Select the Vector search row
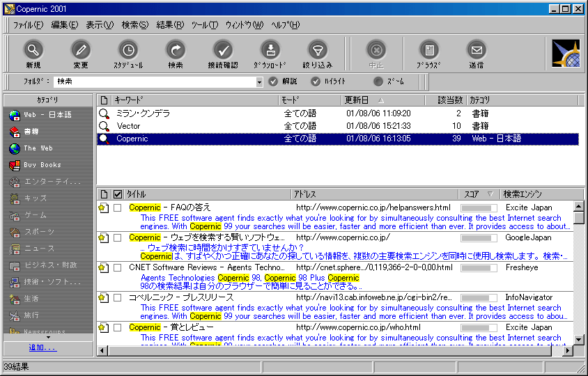Viewport: 588px width, 376px height. [x=337, y=126]
